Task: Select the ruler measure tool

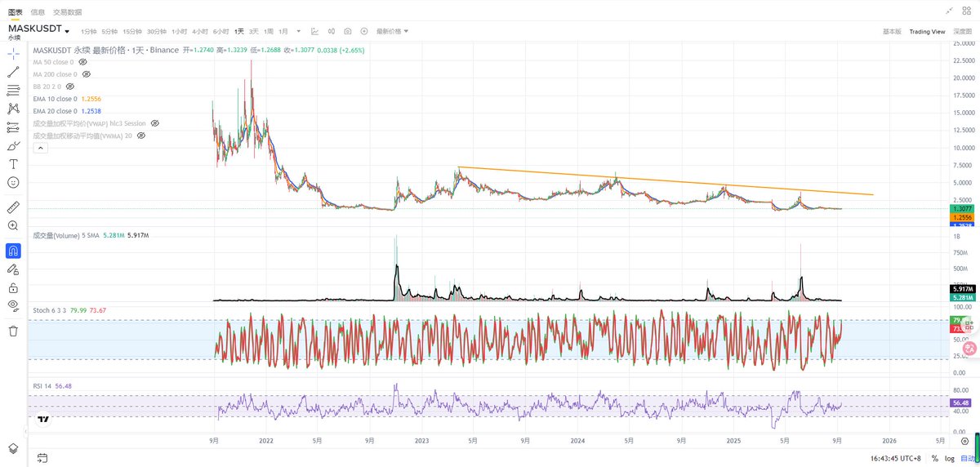Action: (13, 207)
